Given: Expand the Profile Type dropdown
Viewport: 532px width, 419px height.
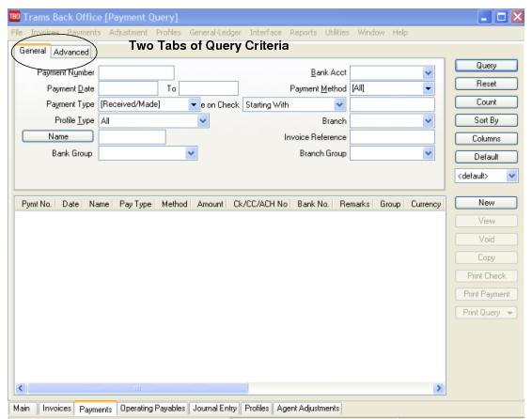Looking at the screenshot, I should (x=203, y=120).
